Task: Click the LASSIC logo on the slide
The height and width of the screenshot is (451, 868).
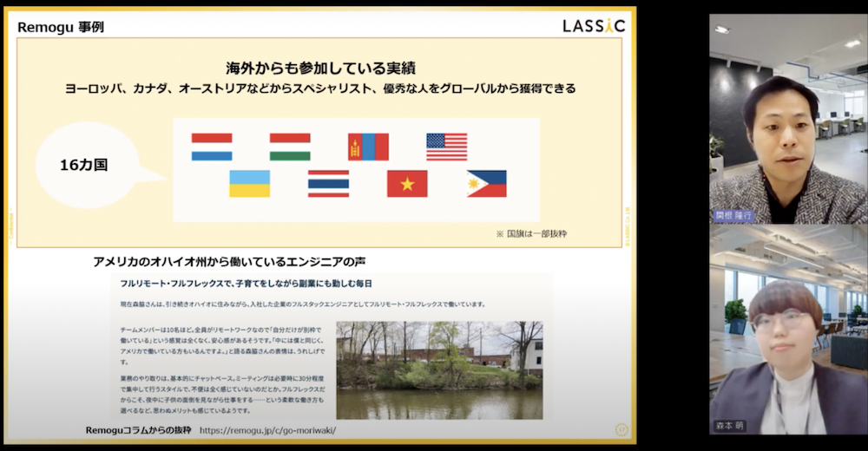Action: pyautogui.click(x=594, y=26)
